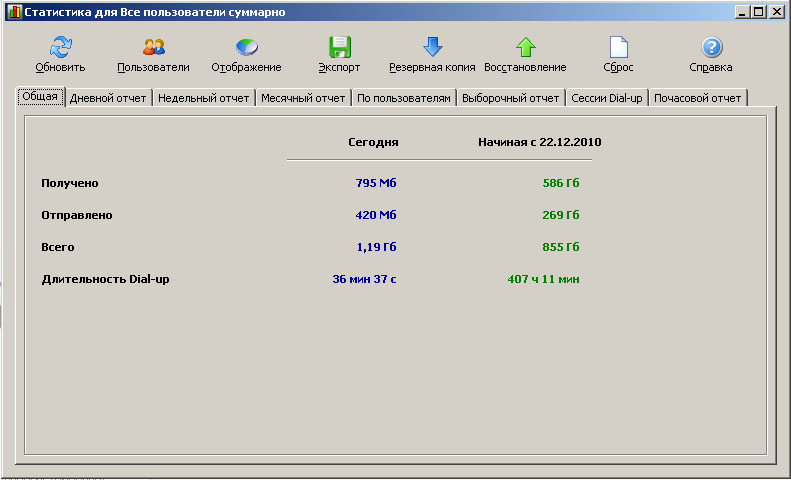The width and height of the screenshot is (791, 480).
Task: Click the Всего row label
Action: click(x=58, y=247)
